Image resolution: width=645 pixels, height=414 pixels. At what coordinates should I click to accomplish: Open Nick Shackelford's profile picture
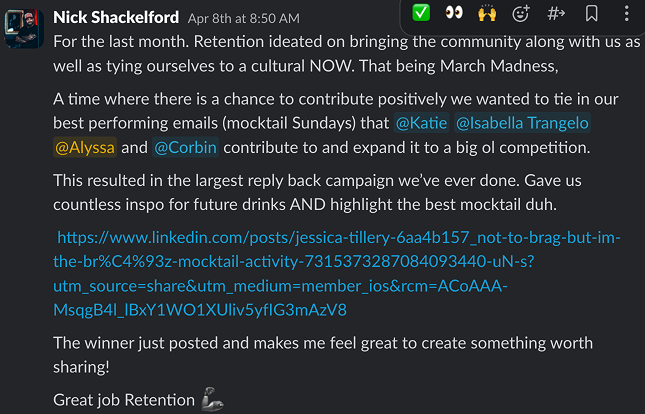(x=24, y=29)
